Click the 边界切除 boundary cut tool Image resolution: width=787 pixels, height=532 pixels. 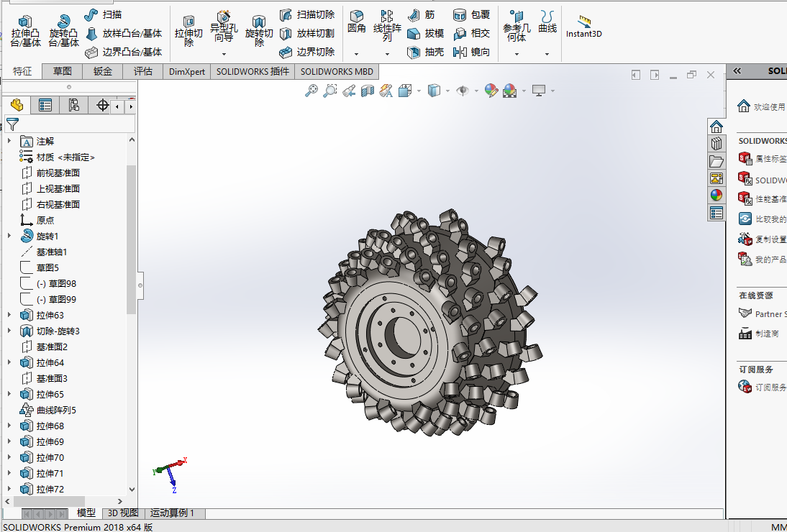click(306, 52)
